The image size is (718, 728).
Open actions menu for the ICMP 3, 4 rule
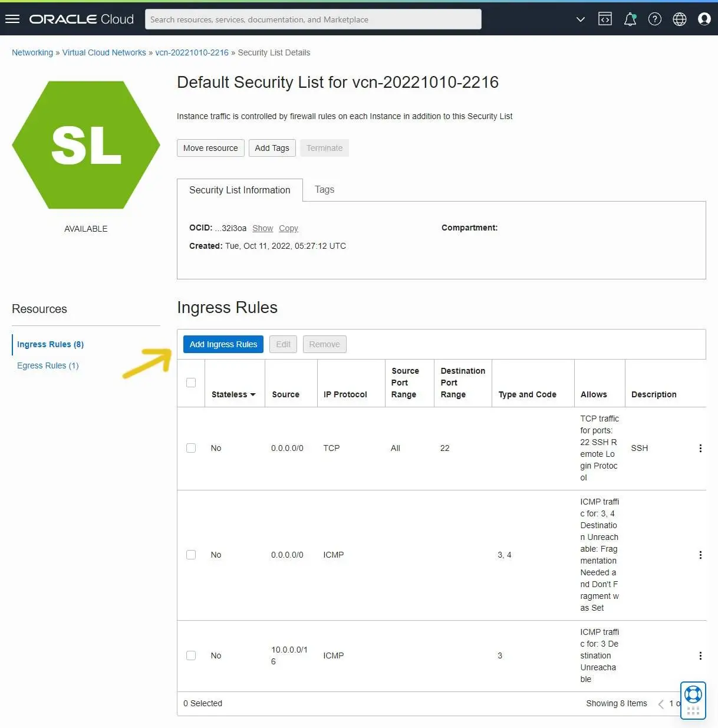click(700, 555)
